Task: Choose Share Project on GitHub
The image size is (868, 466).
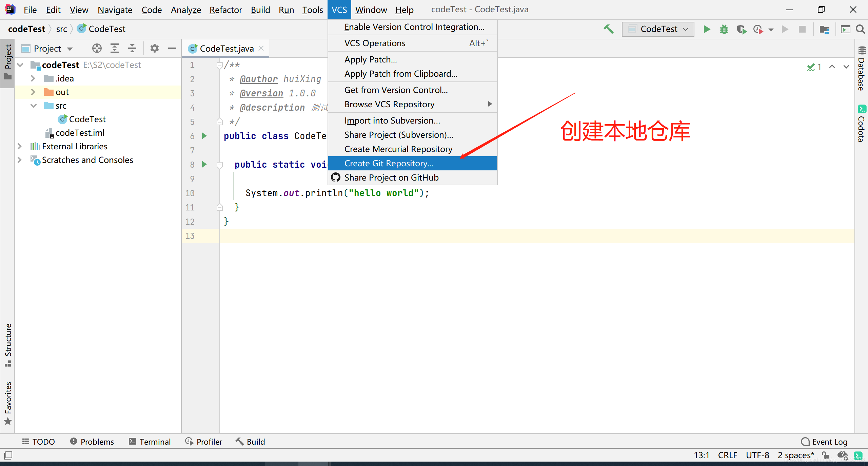Action: [x=391, y=178]
